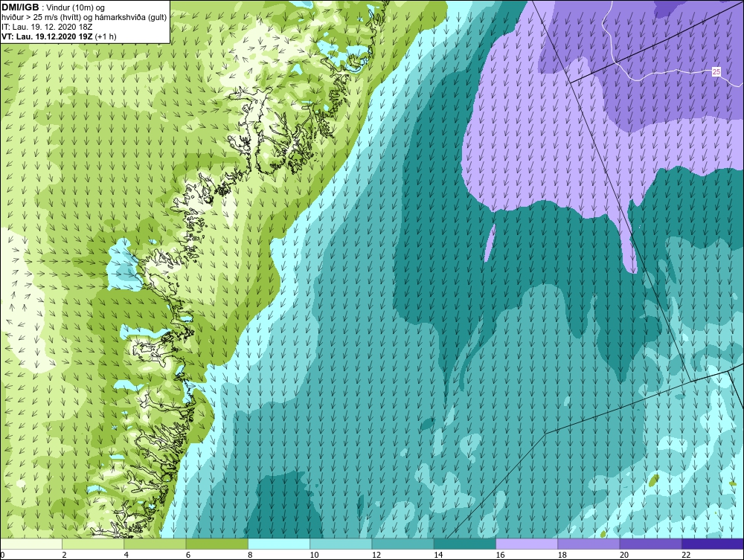744x560 pixels.
Task: Click the 0–2 m/s palest legend swatch
Action: point(31,544)
